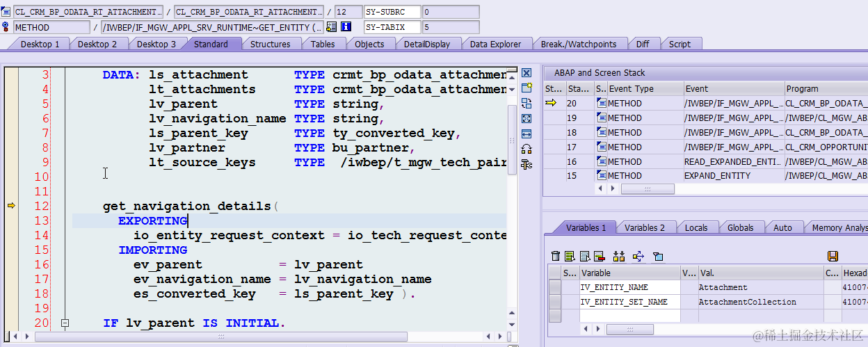Click the READ_EXPANDED_ENTI event in stack

pyautogui.click(x=733, y=161)
